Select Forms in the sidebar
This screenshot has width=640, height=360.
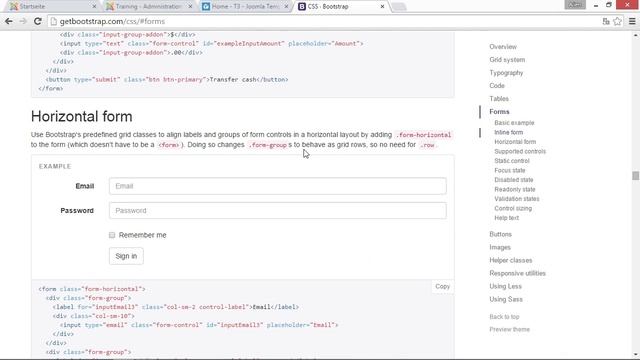499,112
